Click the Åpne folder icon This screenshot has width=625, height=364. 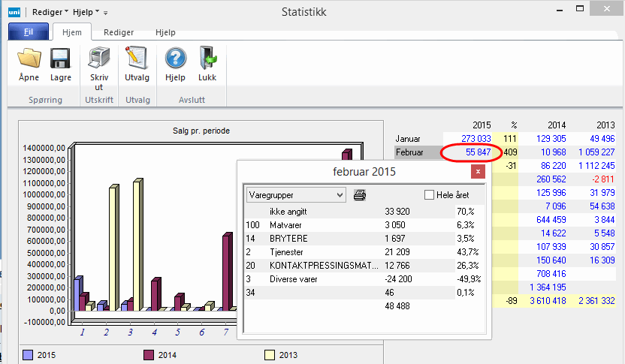29,58
